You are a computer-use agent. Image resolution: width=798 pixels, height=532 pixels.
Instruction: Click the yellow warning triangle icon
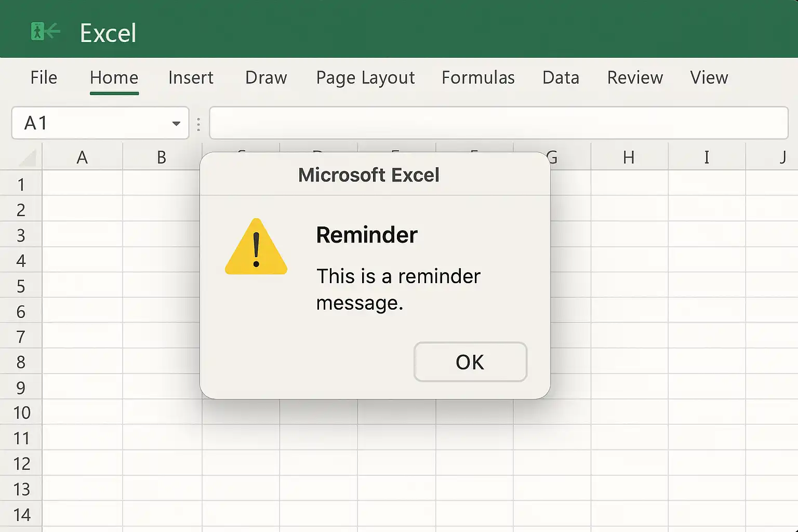tap(256, 248)
